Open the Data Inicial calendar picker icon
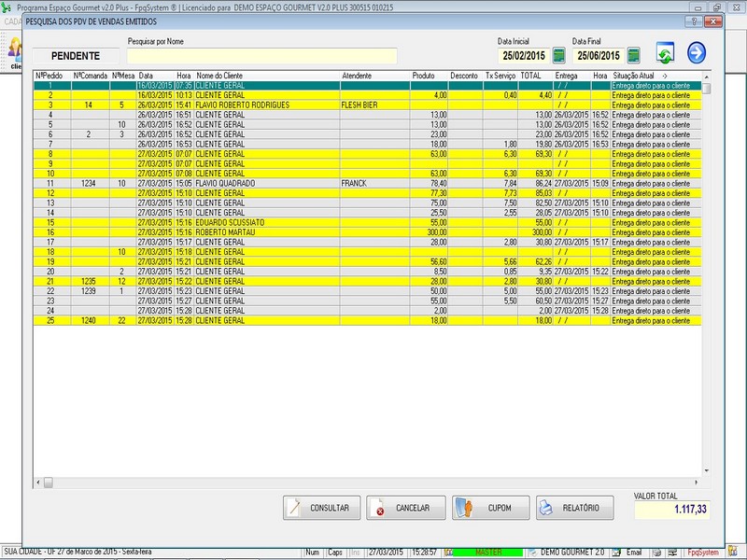The width and height of the screenshot is (747, 560). tap(558, 56)
